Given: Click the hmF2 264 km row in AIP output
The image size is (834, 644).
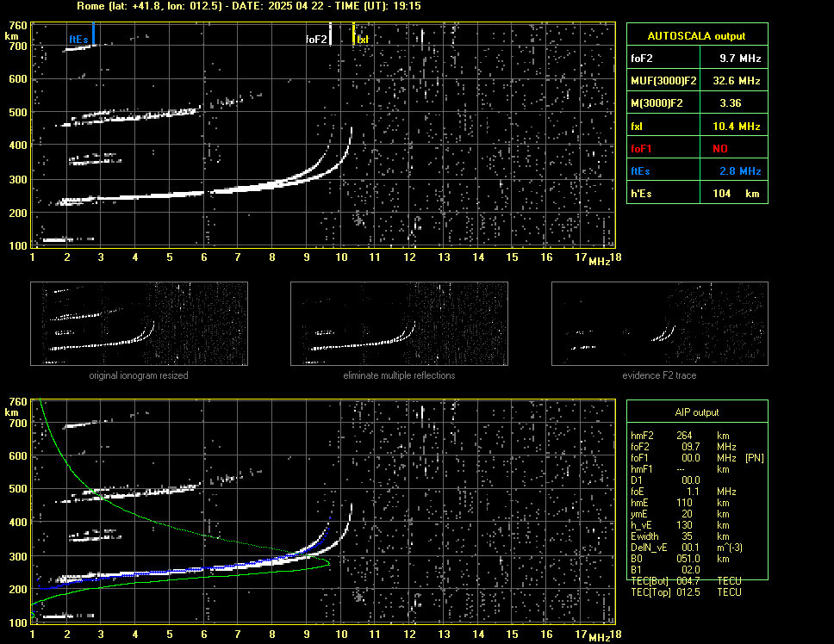Looking at the screenshot, I should click(x=681, y=436).
